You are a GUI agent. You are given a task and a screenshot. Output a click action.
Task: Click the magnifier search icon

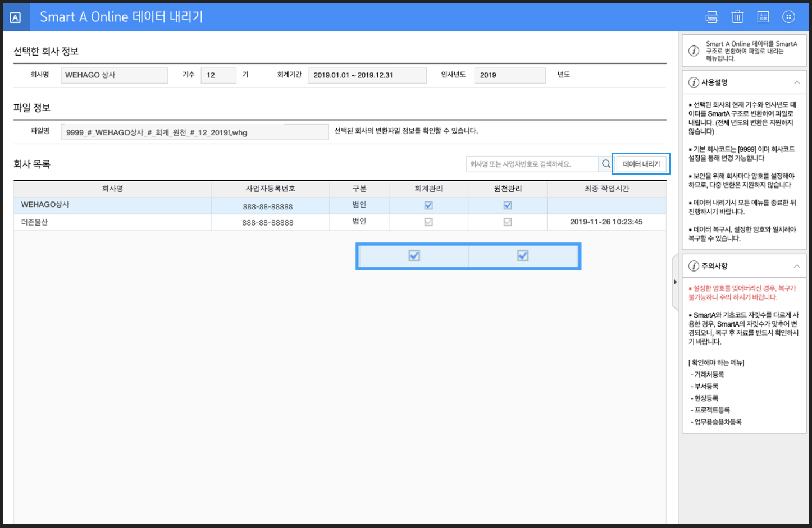[606, 164]
